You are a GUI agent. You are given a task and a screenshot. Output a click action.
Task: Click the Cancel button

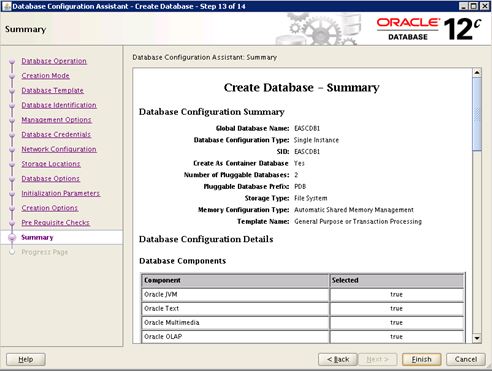point(466,359)
